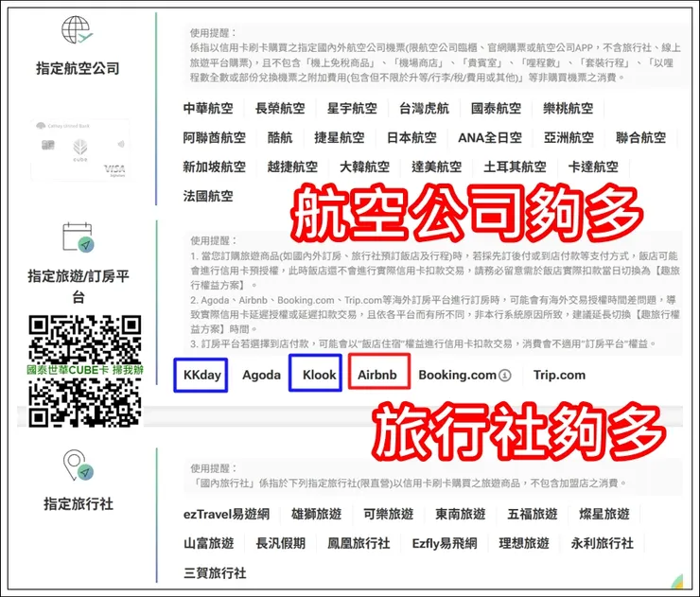Open the Booking.com platform
Screen dimensions: 700x597
click(457, 375)
